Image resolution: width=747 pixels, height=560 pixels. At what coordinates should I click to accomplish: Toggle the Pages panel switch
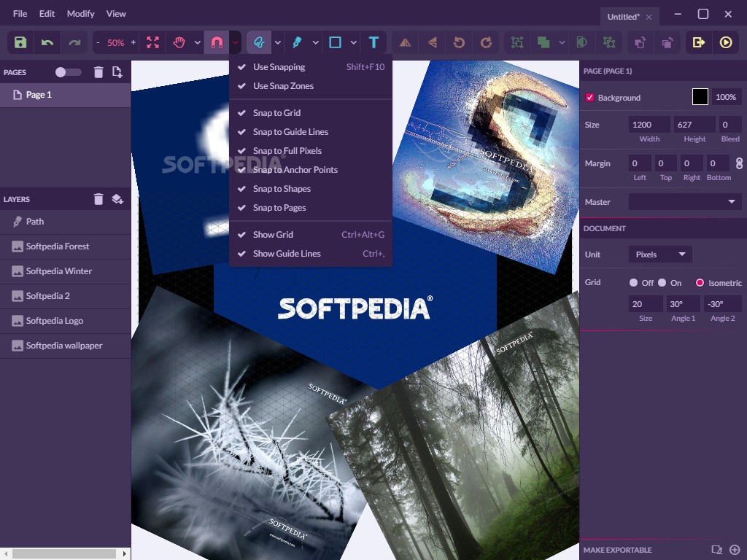[68, 72]
